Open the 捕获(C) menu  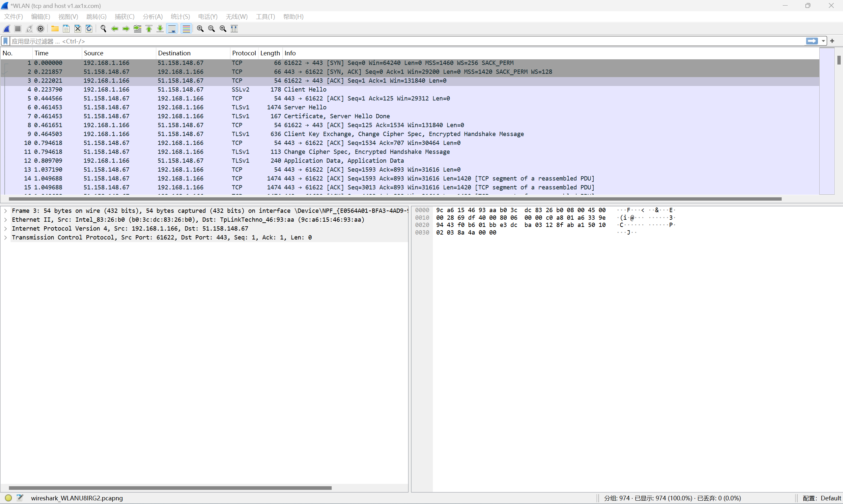[124, 17]
